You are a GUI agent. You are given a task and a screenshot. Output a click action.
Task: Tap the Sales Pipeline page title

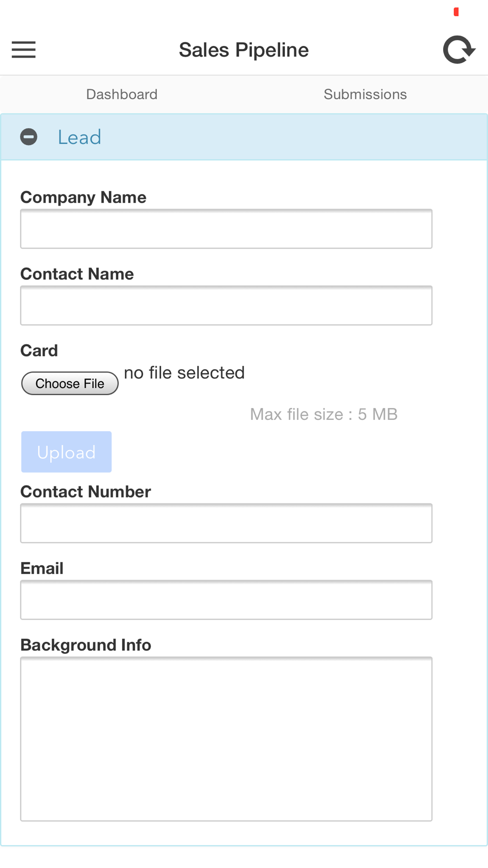pos(244,50)
